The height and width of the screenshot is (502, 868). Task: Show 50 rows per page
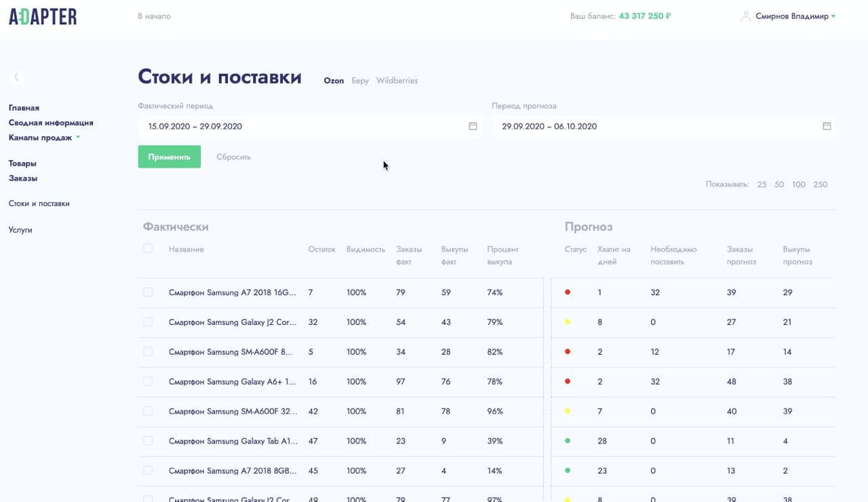coord(779,185)
